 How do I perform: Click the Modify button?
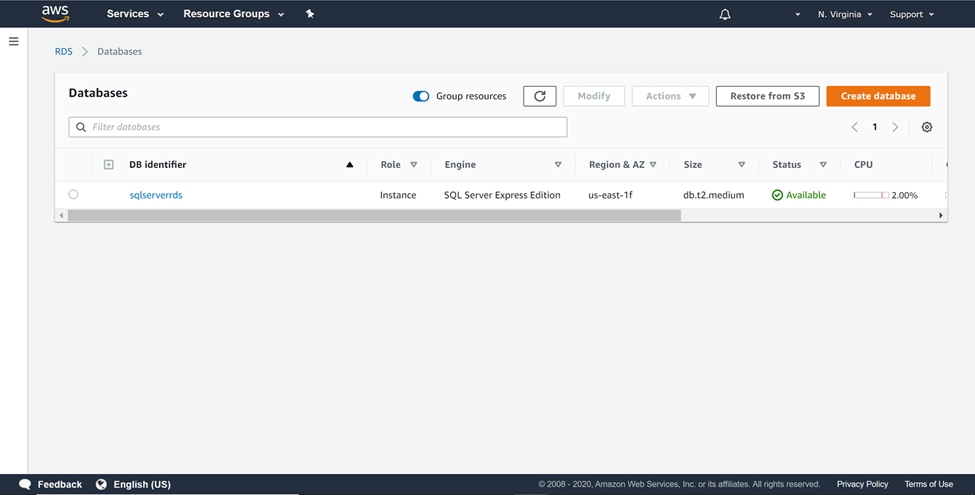click(x=594, y=96)
